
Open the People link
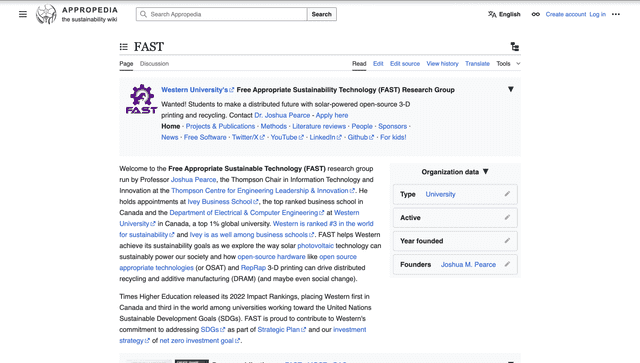362,127
